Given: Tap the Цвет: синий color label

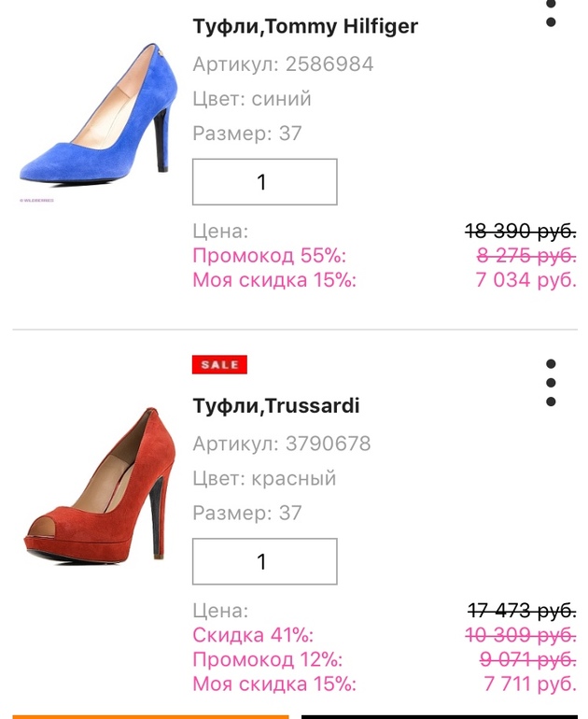Looking at the screenshot, I should [x=252, y=99].
